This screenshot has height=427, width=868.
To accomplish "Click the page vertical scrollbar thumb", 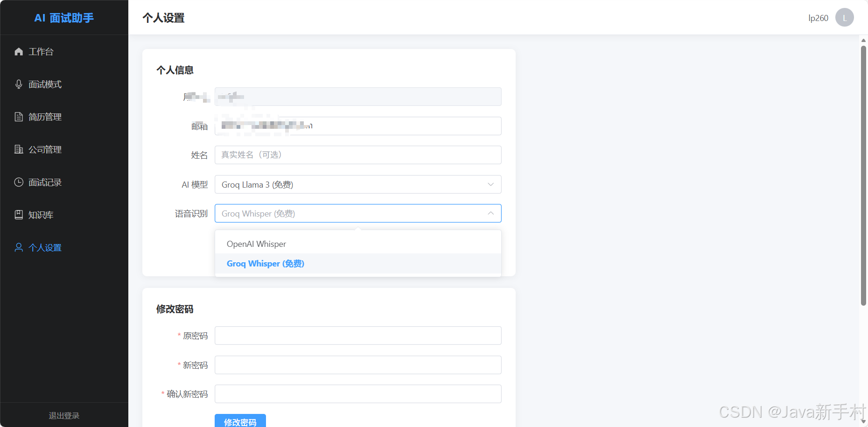I will click(x=863, y=175).
